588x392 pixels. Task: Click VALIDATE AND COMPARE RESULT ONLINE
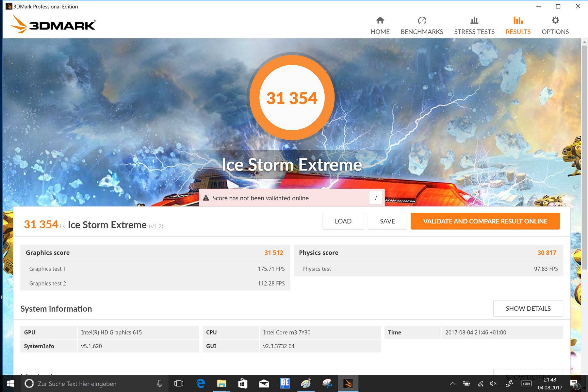tap(485, 221)
